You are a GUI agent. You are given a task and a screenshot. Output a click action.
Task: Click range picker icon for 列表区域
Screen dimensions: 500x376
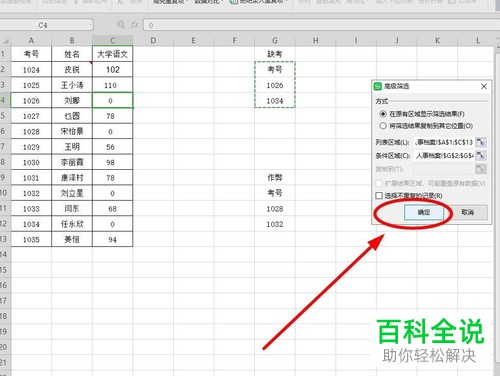(x=480, y=142)
